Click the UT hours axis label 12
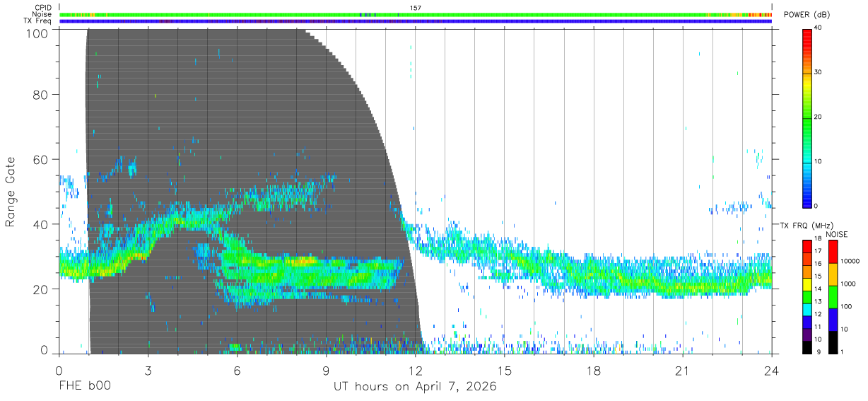 416,371
